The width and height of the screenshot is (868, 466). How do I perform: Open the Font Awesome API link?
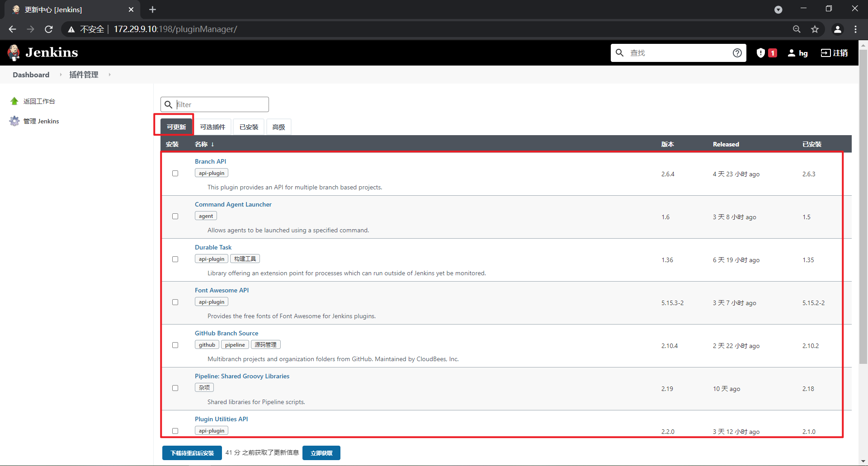[x=222, y=290]
